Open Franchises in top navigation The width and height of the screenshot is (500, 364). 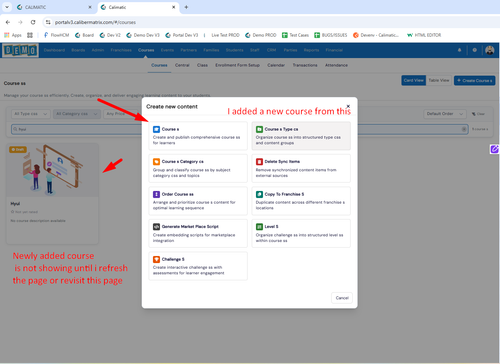click(x=121, y=50)
